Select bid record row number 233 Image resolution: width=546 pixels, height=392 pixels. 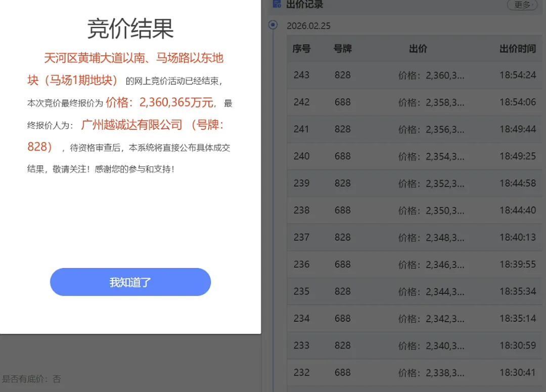[x=415, y=345]
